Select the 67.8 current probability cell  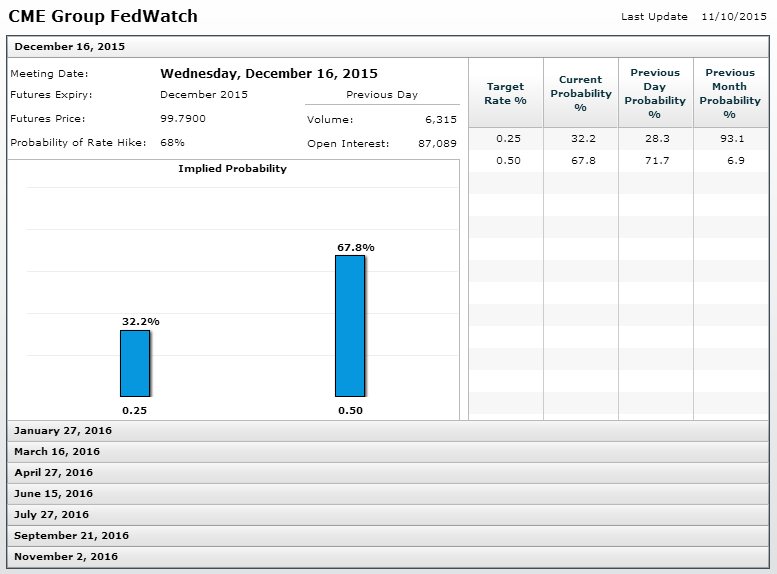point(583,161)
